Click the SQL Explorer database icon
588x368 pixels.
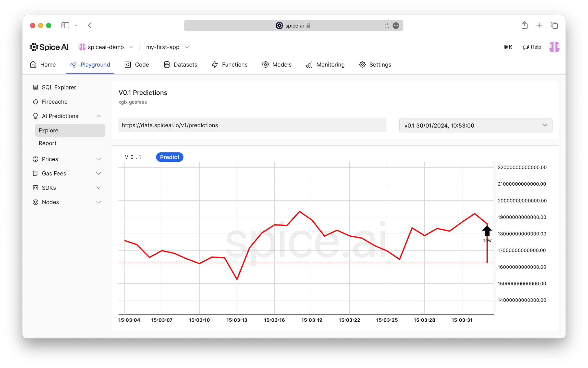[x=35, y=87]
